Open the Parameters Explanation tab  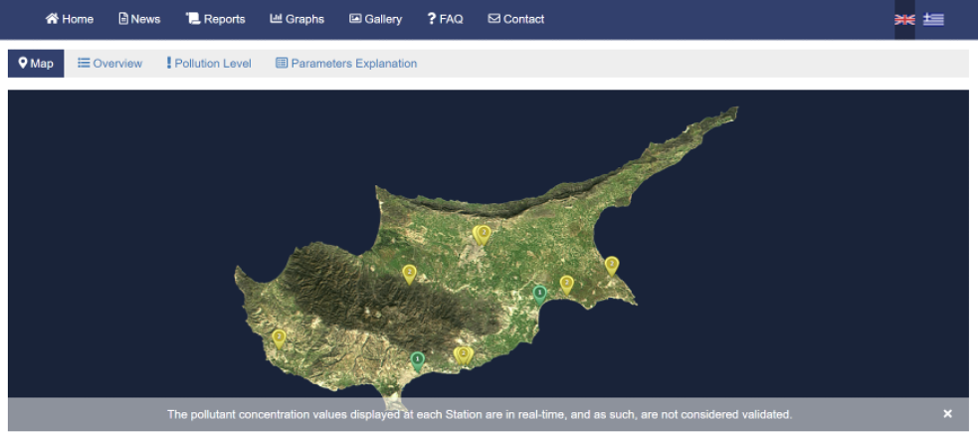tap(346, 64)
